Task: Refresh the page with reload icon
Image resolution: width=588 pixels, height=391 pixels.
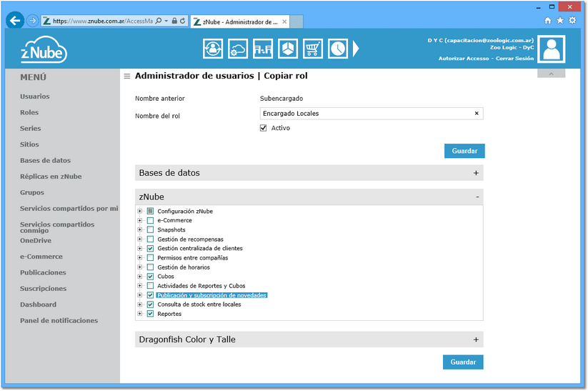Action: (x=183, y=21)
